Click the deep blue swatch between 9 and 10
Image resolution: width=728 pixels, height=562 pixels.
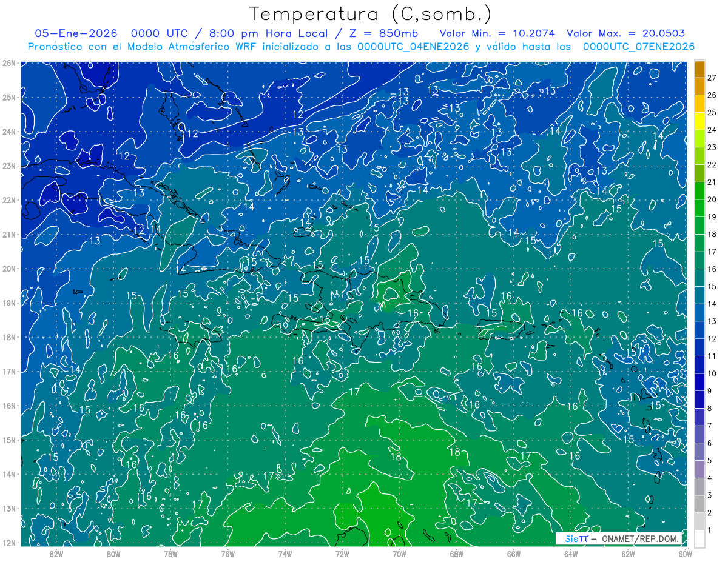[699, 382]
